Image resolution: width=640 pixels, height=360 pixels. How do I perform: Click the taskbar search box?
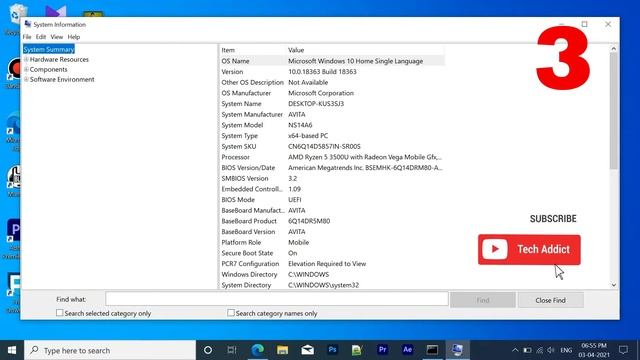[110, 350]
